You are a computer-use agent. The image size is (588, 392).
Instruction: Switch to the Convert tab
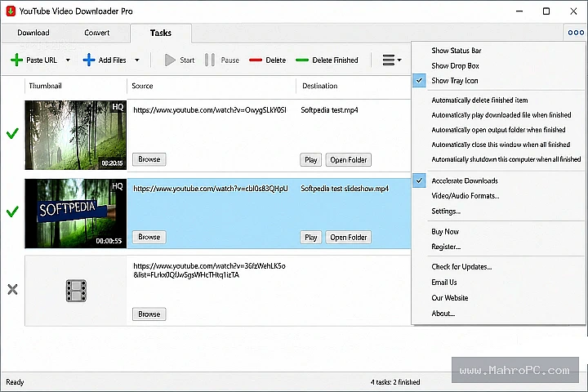point(96,33)
